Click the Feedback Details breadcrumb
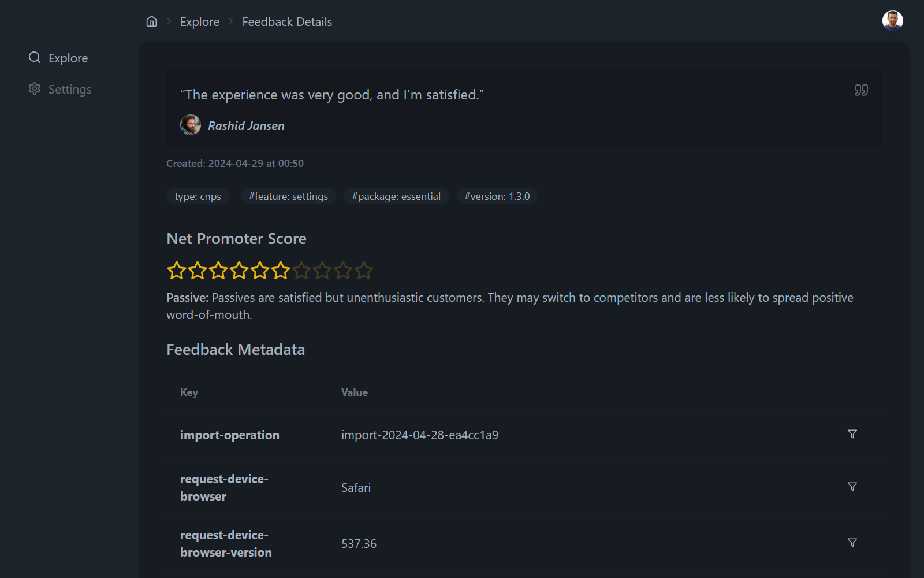Screen dimensions: 924x578 pos(287,22)
